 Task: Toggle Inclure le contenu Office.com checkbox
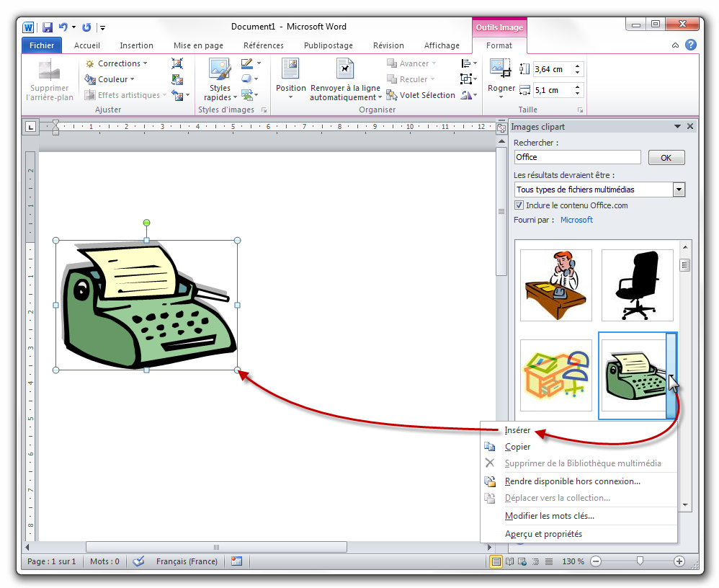(x=519, y=205)
